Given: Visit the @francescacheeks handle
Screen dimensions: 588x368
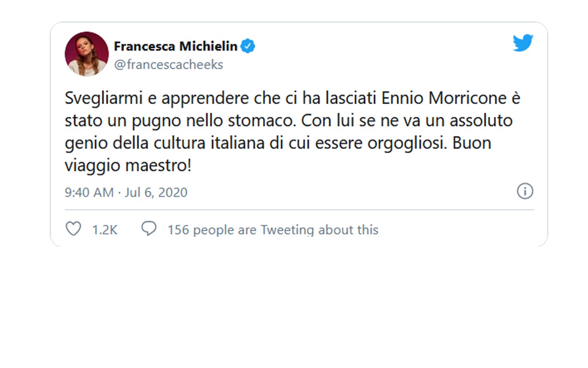Looking at the screenshot, I should pyautogui.click(x=168, y=64).
